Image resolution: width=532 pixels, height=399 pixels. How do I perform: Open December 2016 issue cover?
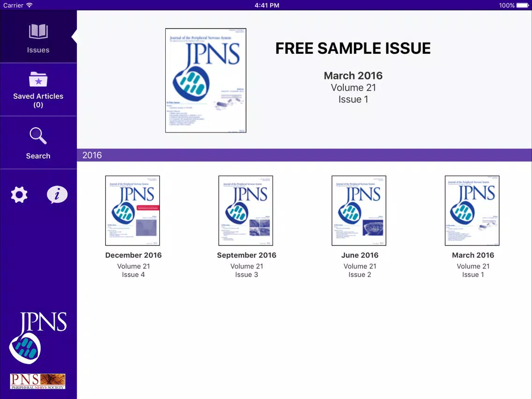coord(133,211)
